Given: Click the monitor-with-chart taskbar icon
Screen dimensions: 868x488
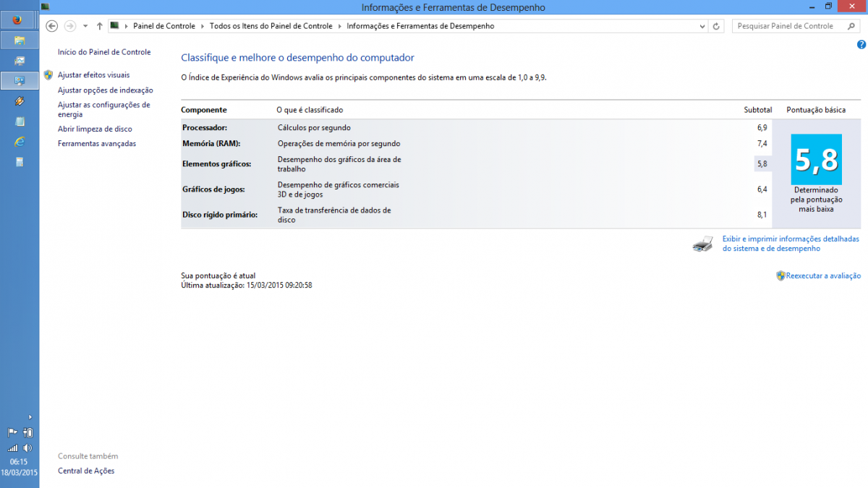Looking at the screenshot, I should coord(20,60).
